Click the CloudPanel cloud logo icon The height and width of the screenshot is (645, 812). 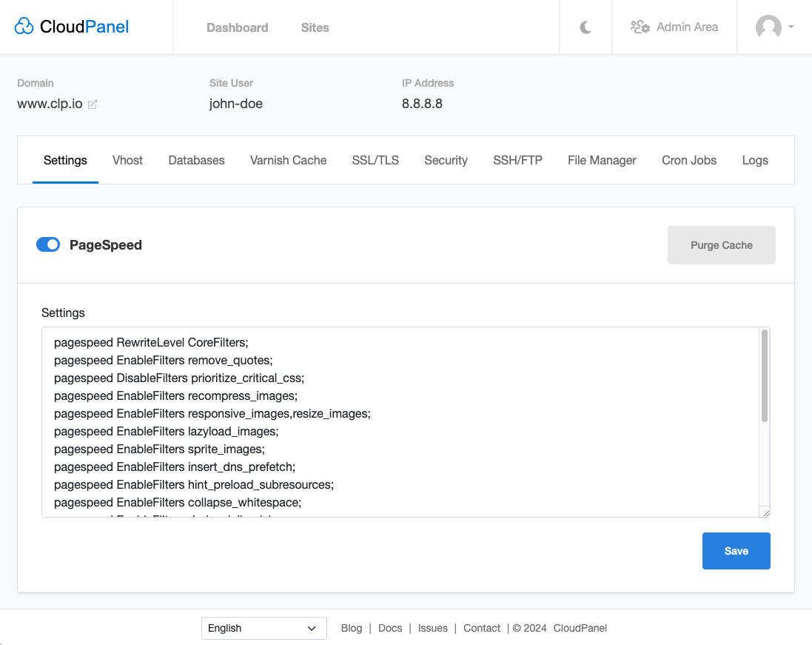point(24,27)
